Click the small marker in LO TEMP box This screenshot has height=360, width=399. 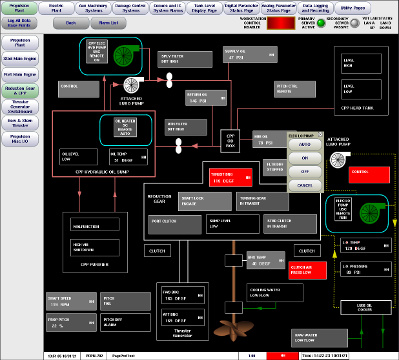[386, 246]
